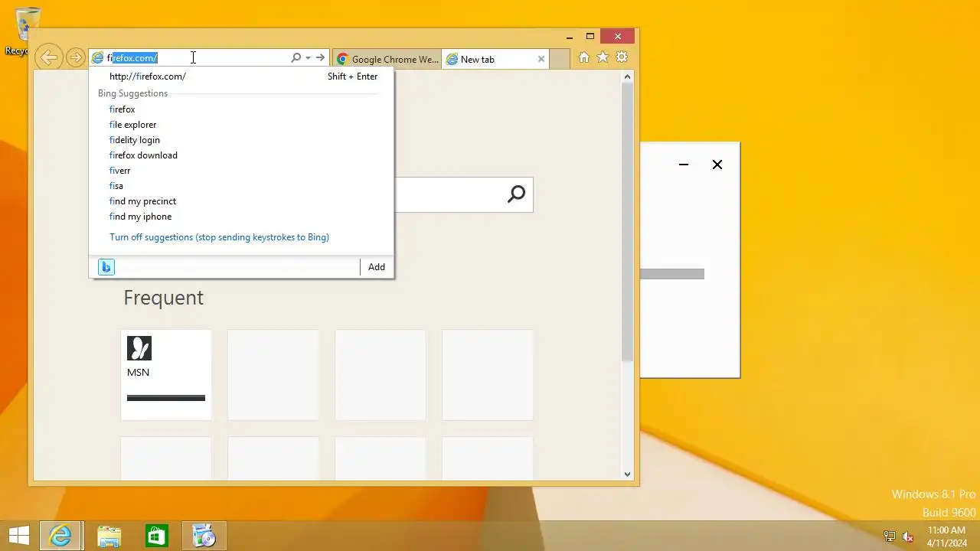Screen dimensions: 980x551
Task: Choose the 'fiverr' suggestion
Action: pos(242,171)
